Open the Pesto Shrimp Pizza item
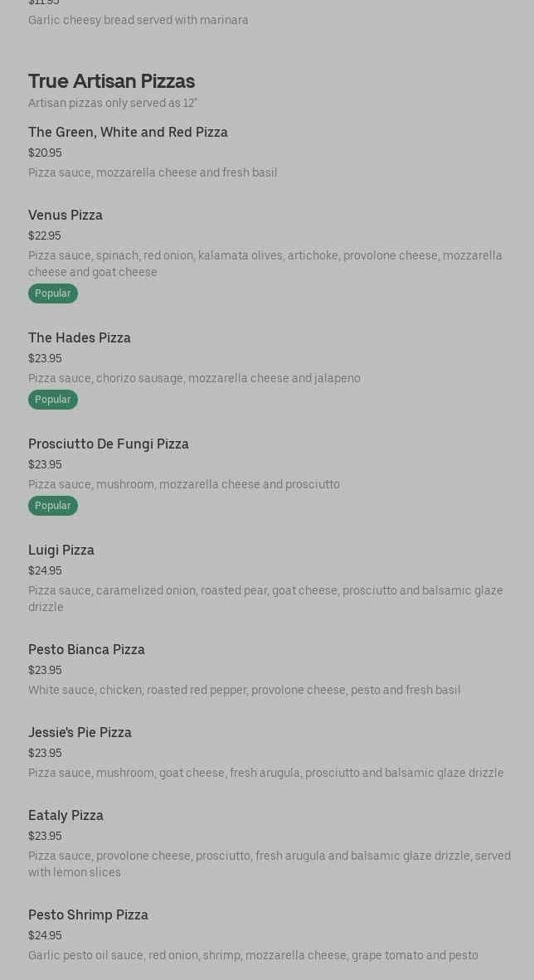 [88, 915]
